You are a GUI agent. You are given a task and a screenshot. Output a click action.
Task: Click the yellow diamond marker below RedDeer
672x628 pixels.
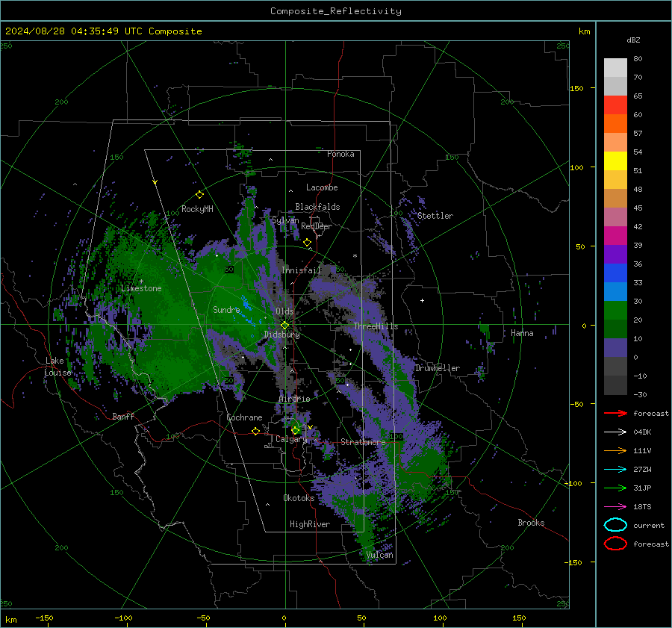[307, 243]
